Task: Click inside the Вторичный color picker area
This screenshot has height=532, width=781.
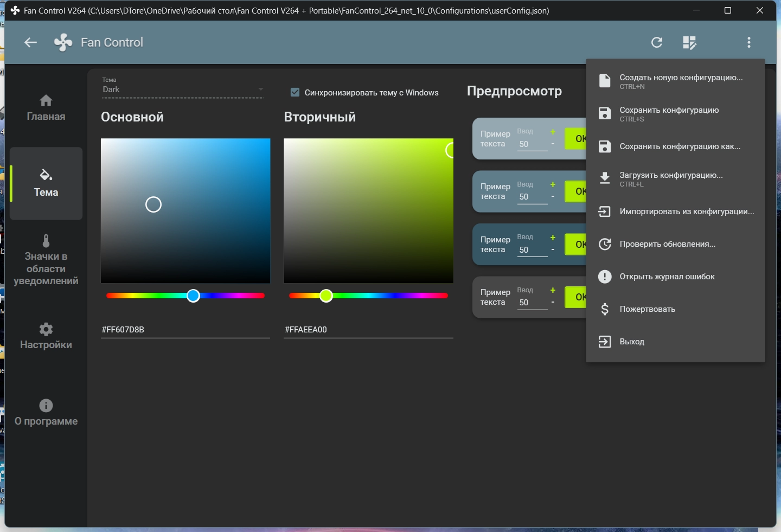Action: point(368,210)
